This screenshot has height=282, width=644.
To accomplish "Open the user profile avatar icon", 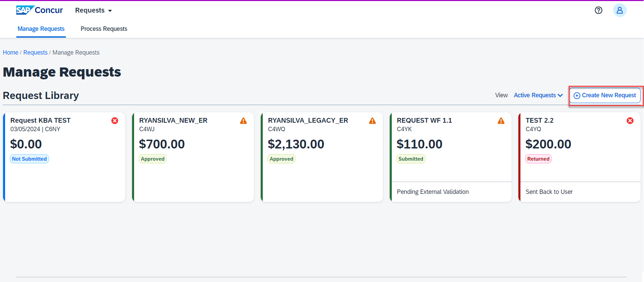I will pos(620,11).
